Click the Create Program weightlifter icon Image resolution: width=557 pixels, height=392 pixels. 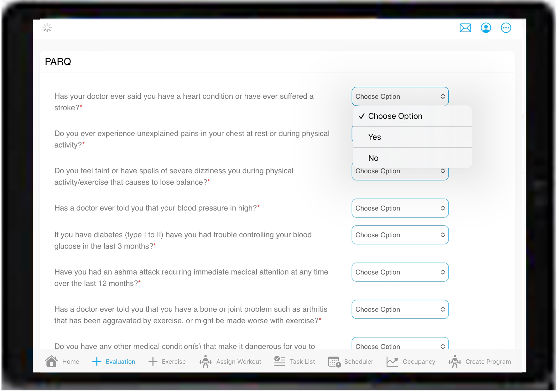(x=455, y=361)
